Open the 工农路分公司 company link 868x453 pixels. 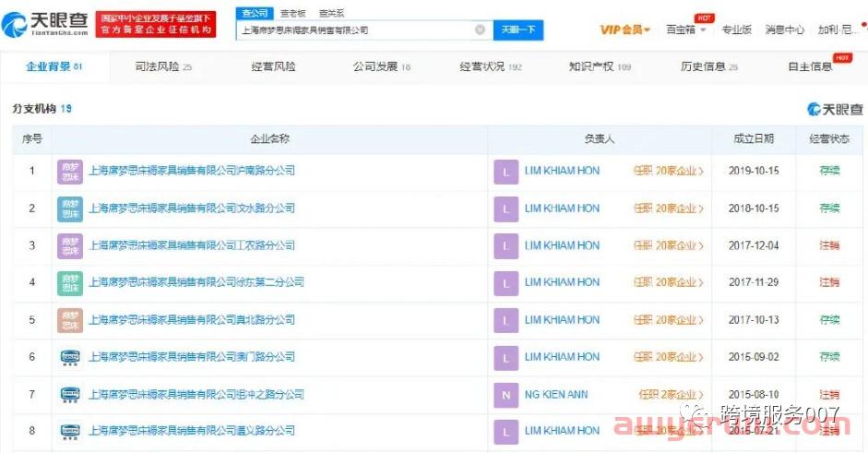pyautogui.click(x=192, y=245)
